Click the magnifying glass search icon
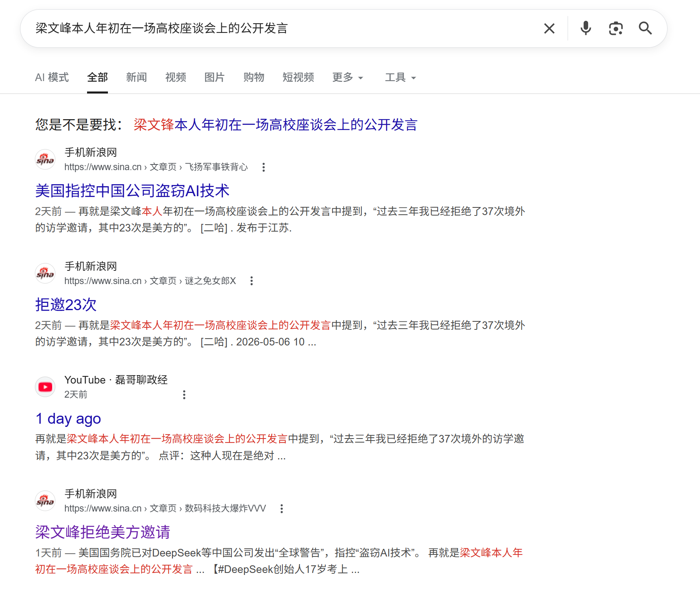This screenshot has height=593, width=700. tap(645, 28)
